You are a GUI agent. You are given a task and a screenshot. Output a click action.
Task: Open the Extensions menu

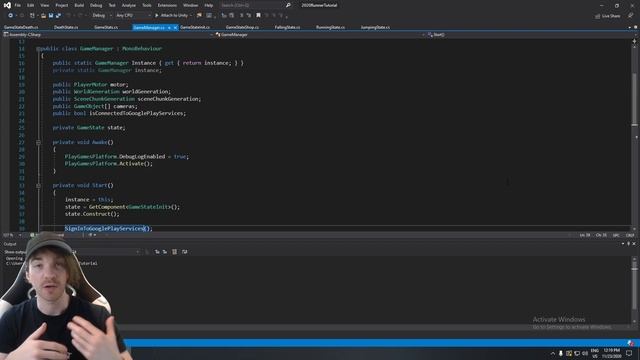[x=167, y=5]
